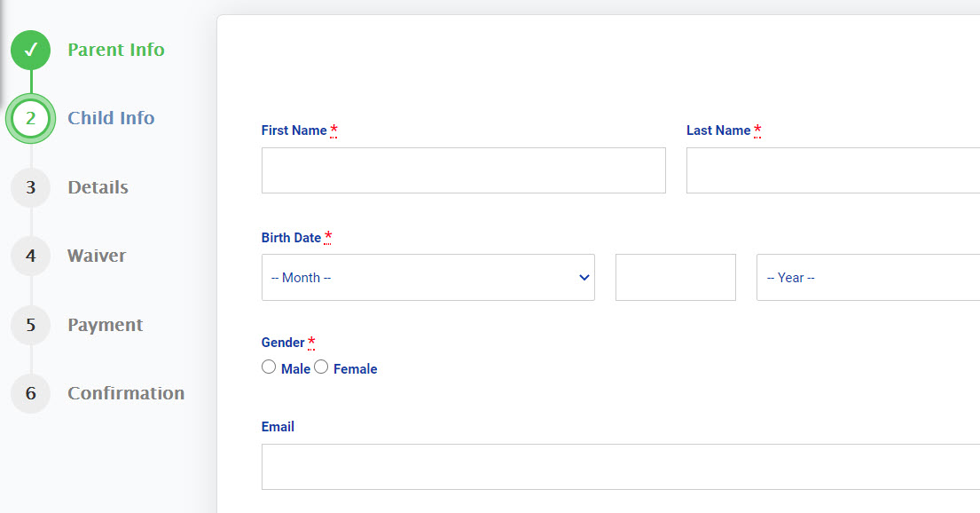Jump to the Details step label

coord(98,187)
